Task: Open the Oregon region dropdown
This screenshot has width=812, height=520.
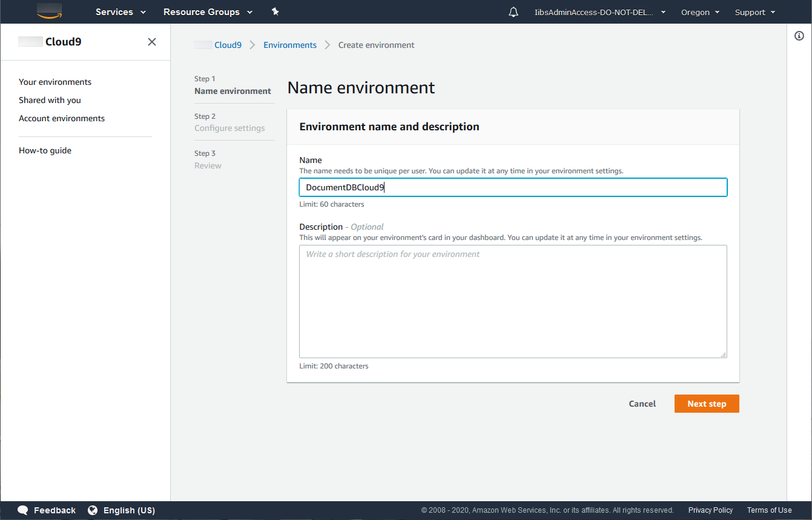Action: [x=700, y=12]
